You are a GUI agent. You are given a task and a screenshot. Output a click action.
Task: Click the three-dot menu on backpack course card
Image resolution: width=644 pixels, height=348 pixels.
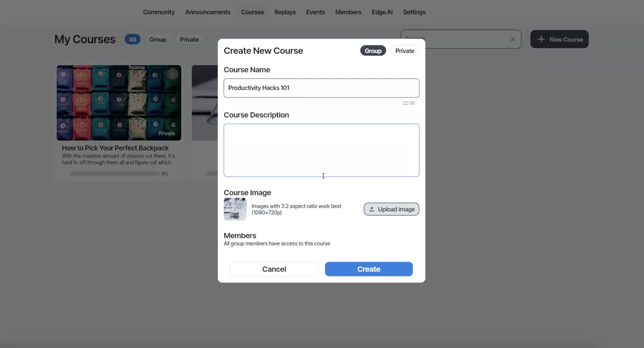tap(172, 74)
